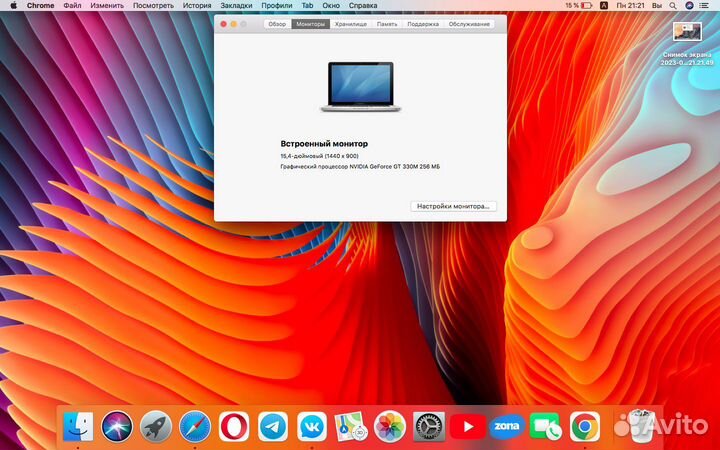The width and height of the screenshot is (720, 450).
Task: Open the screenshot file on the desktop
Action: pos(687,32)
